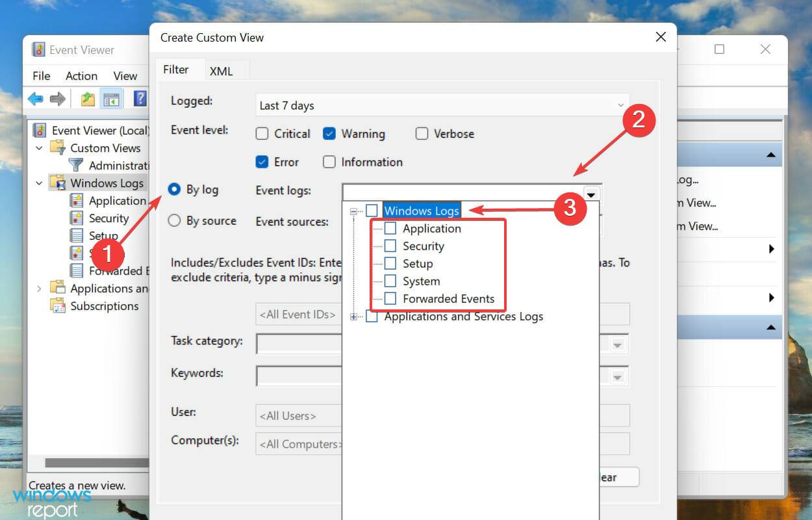Open the Task category dropdown
The width and height of the screenshot is (812, 520).
click(x=616, y=344)
